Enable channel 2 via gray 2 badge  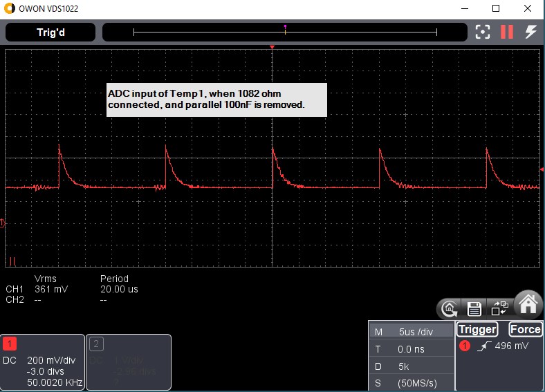pyautogui.click(x=97, y=344)
